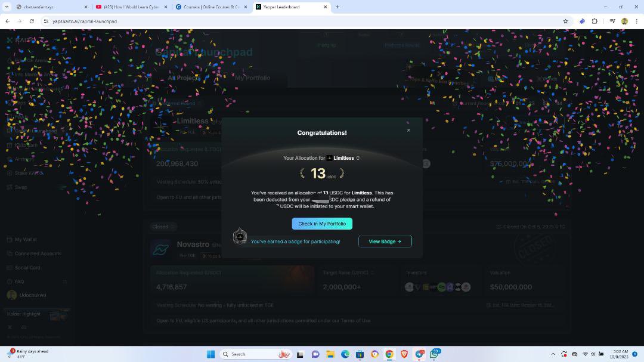Click the Check in My Portfolio button
This screenshot has width=644, height=362.
coord(322,224)
